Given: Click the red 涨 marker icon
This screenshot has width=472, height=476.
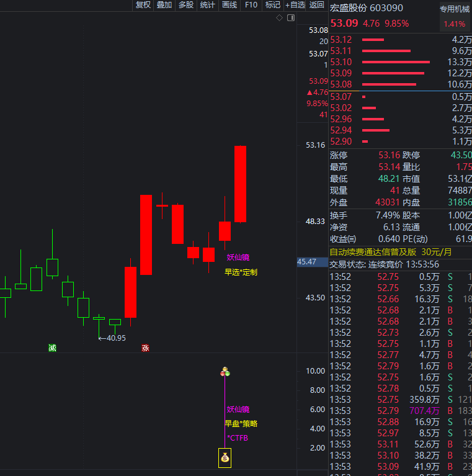Looking at the screenshot, I should 145,348.
